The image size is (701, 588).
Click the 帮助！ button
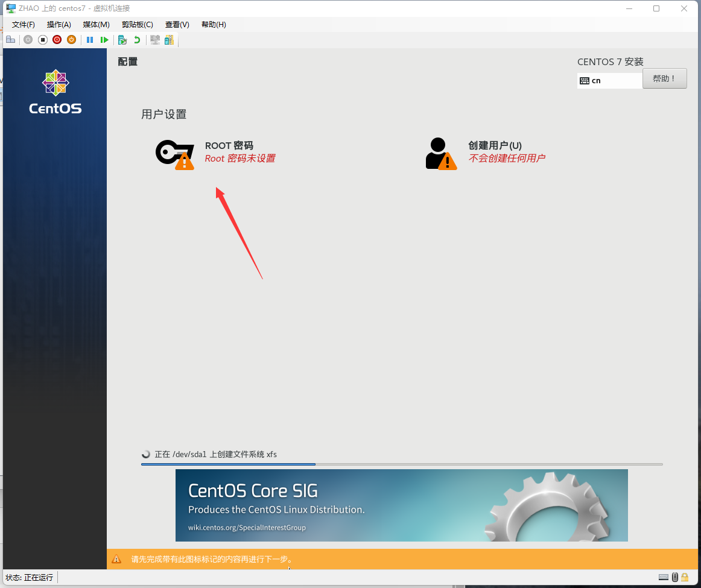coord(664,78)
